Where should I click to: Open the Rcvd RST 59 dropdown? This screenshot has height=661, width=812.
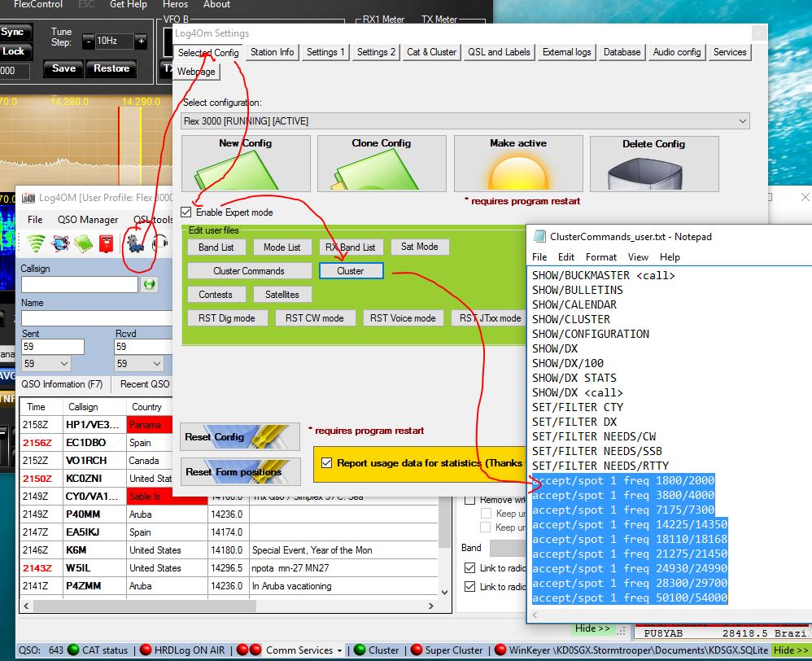[138, 364]
